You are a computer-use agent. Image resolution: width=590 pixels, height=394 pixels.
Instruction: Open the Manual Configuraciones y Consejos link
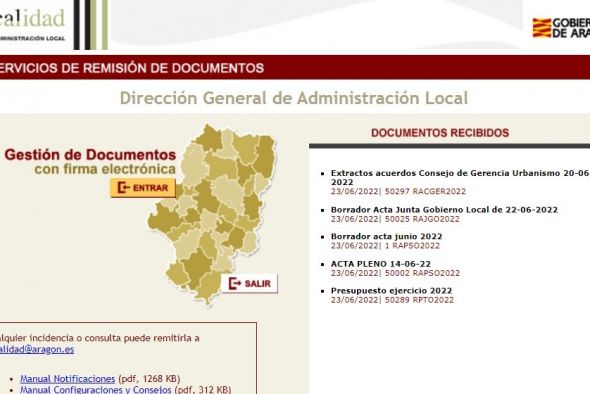click(96, 389)
